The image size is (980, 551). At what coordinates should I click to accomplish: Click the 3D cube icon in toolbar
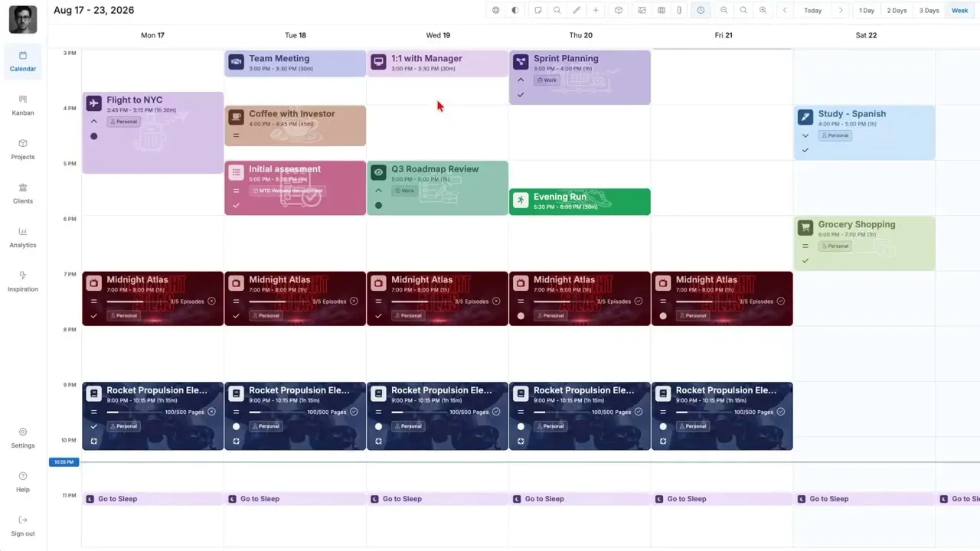click(x=619, y=11)
